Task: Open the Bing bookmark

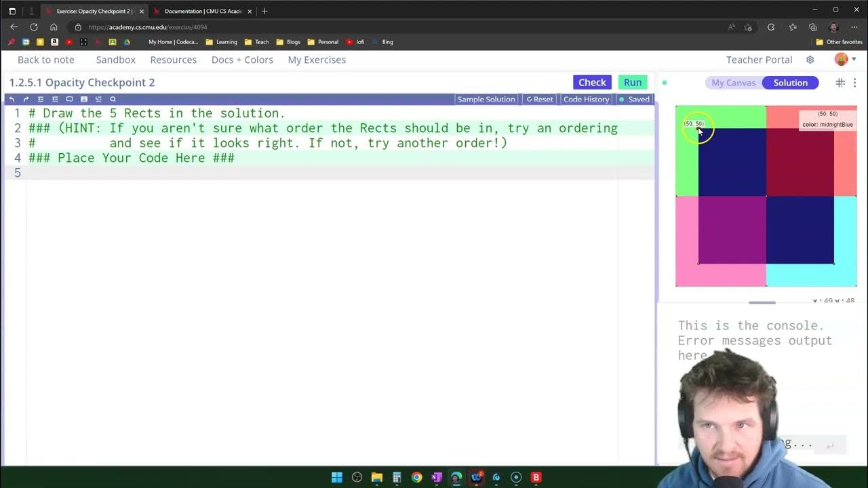Action: click(x=382, y=42)
